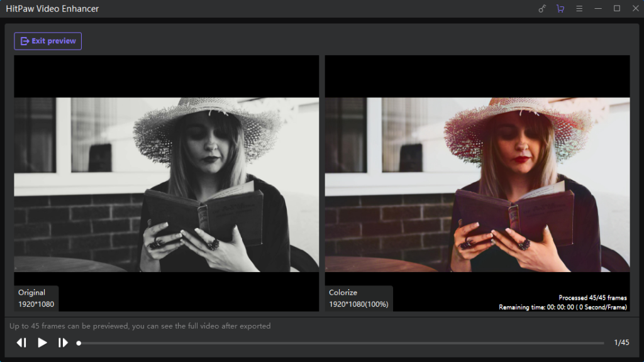Open the hamburger menu in title bar

click(579, 9)
